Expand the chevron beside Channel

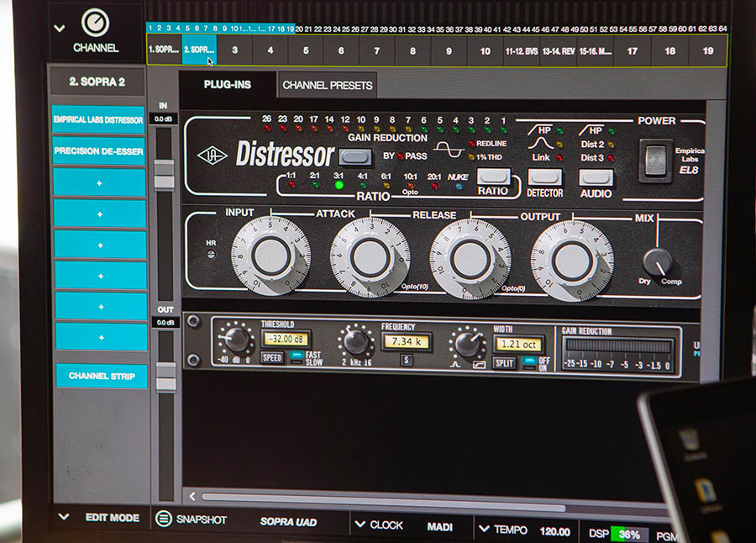pyautogui.click(x=60, y=29)
